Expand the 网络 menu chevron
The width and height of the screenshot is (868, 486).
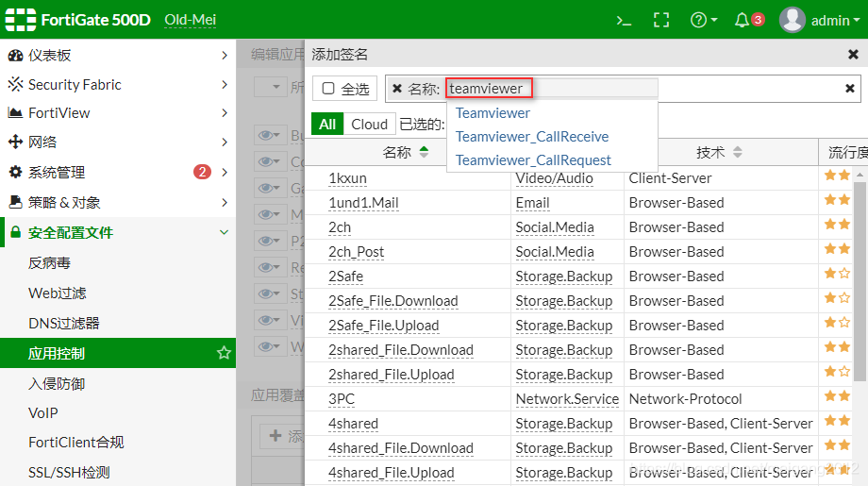[225, 142]
